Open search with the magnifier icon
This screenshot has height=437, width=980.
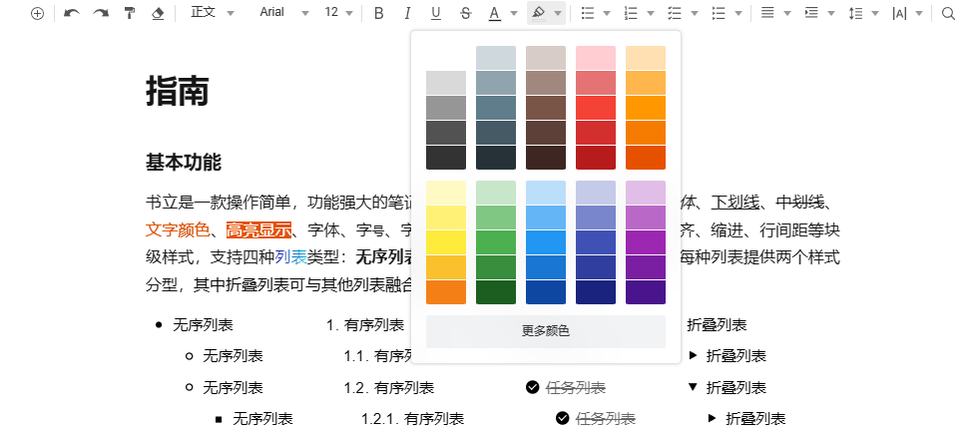point(948,13)
